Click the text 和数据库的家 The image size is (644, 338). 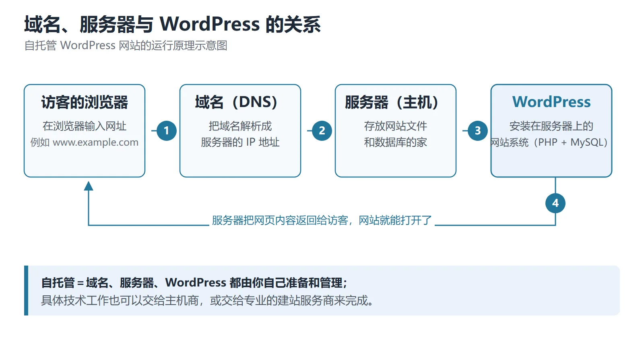(396, 142)
